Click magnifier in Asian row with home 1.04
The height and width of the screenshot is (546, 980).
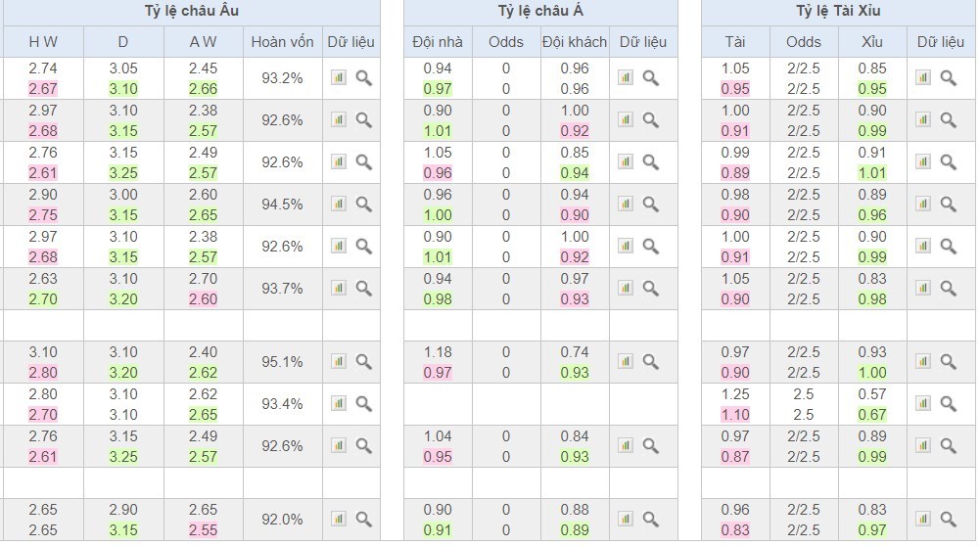coord(651,445)
